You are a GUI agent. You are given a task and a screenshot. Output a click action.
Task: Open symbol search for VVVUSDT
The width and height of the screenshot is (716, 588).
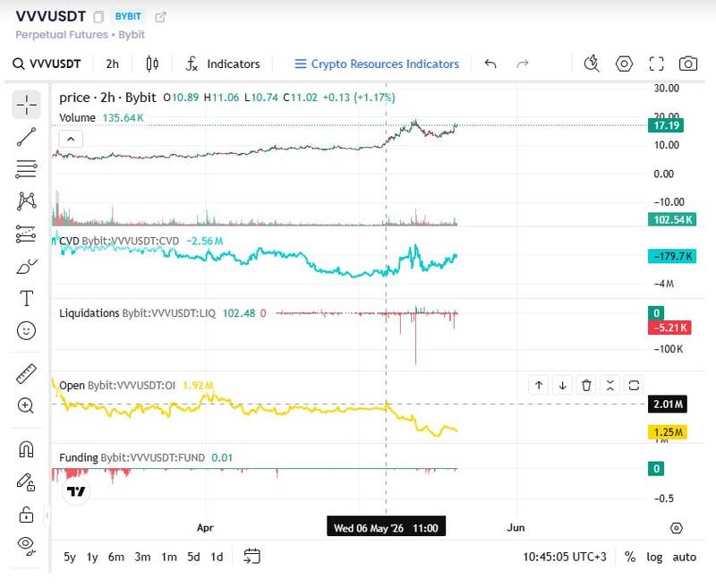tap(47, 64)
